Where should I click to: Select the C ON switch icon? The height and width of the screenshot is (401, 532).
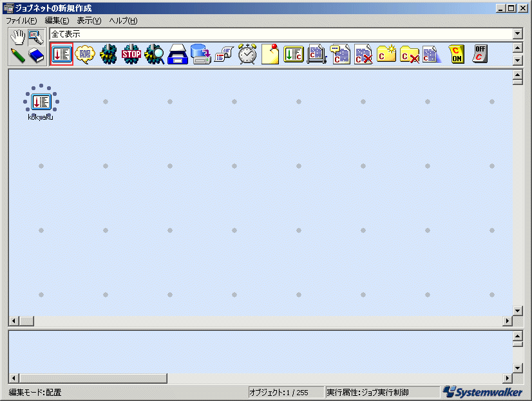click(456, 54)
